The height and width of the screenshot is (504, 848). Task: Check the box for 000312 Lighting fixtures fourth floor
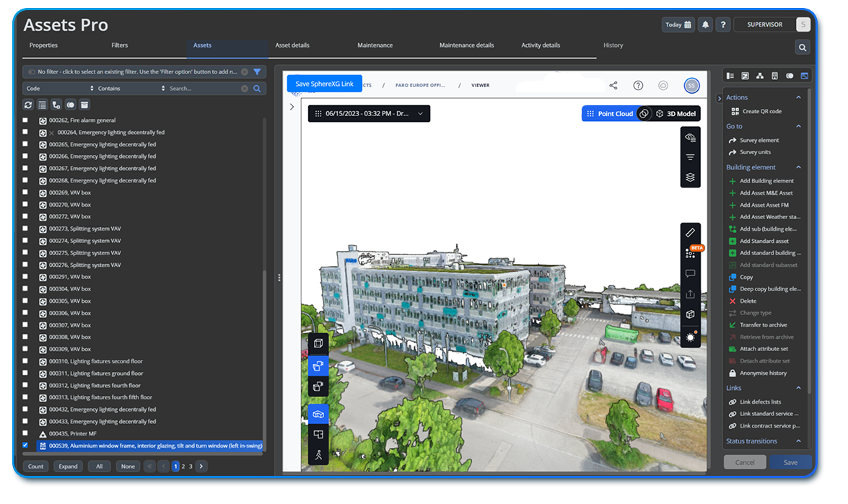tap(25, 385)
